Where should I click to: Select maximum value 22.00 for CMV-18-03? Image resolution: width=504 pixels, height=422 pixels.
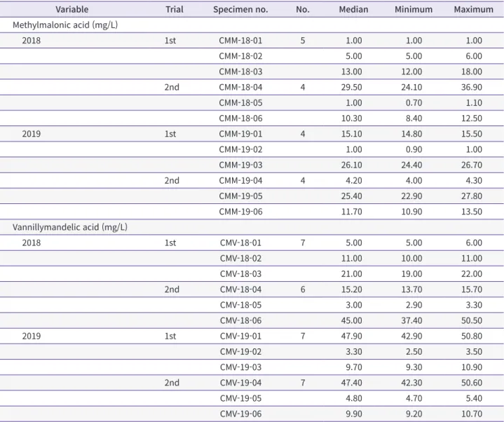click(x=472, y=274)
